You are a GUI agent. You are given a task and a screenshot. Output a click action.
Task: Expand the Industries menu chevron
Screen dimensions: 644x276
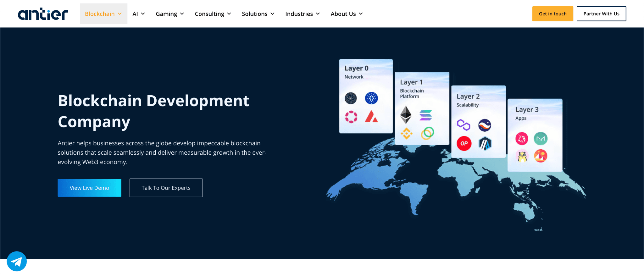coord(318,14)
